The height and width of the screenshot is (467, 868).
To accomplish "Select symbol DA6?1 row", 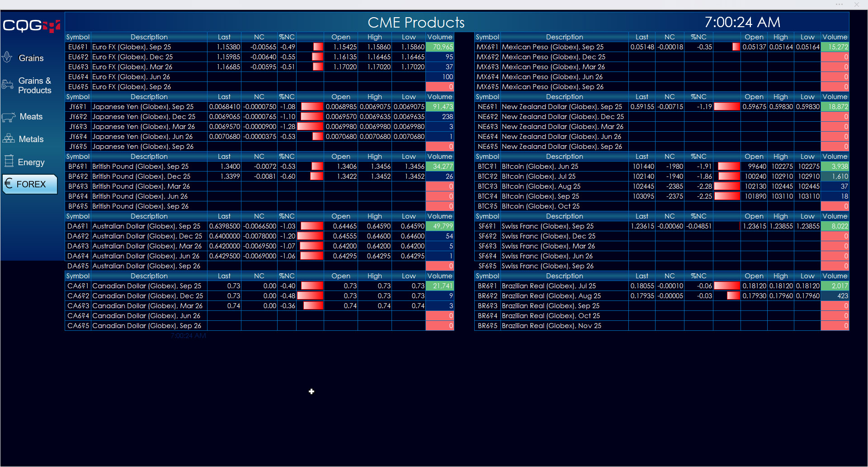I will [78, 226].
